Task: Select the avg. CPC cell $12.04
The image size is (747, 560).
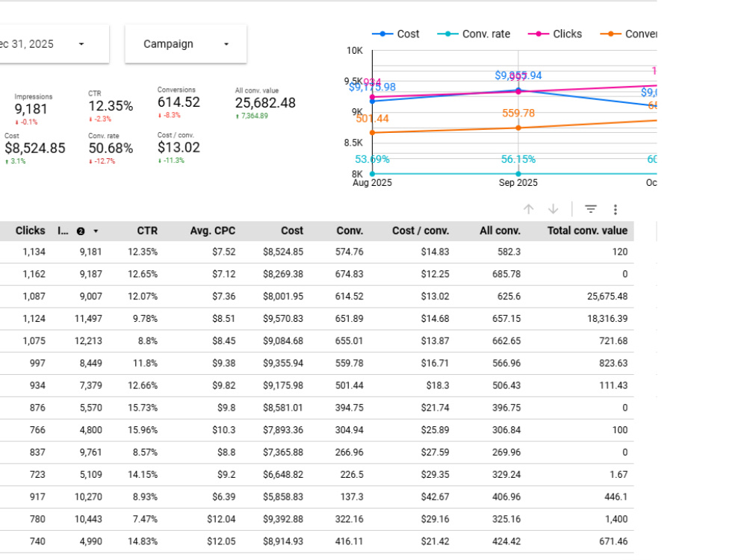Action: (x=221, y=520)
